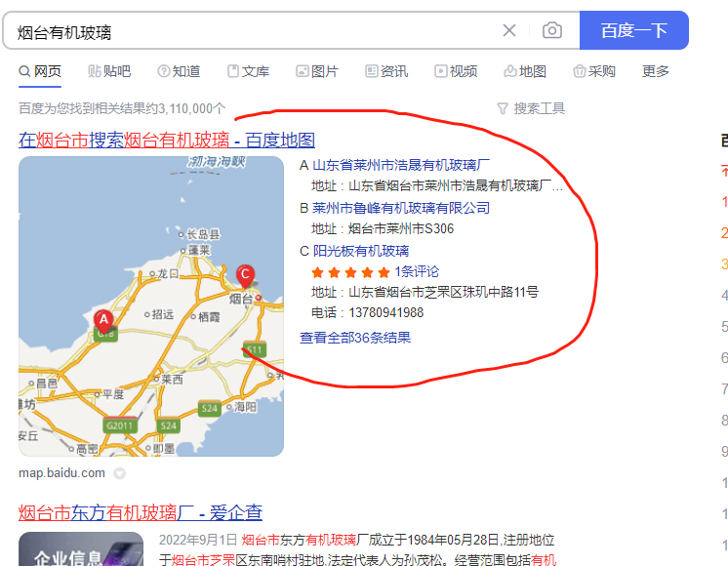Viewport: 728px width, 566px height.
Task: Click the phone number 13780941988
Action: pyautogui.click(x=386, y=312)
